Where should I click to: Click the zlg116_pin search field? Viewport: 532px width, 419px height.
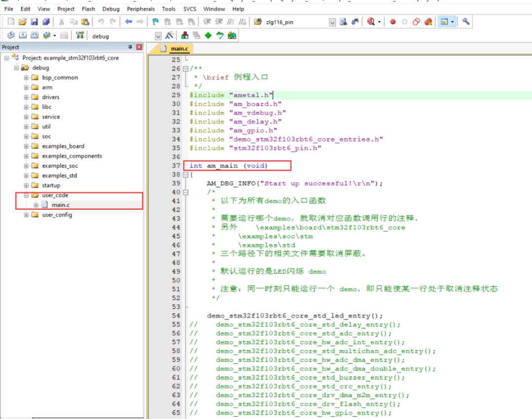pyautogui.click(x=297, y=22)
